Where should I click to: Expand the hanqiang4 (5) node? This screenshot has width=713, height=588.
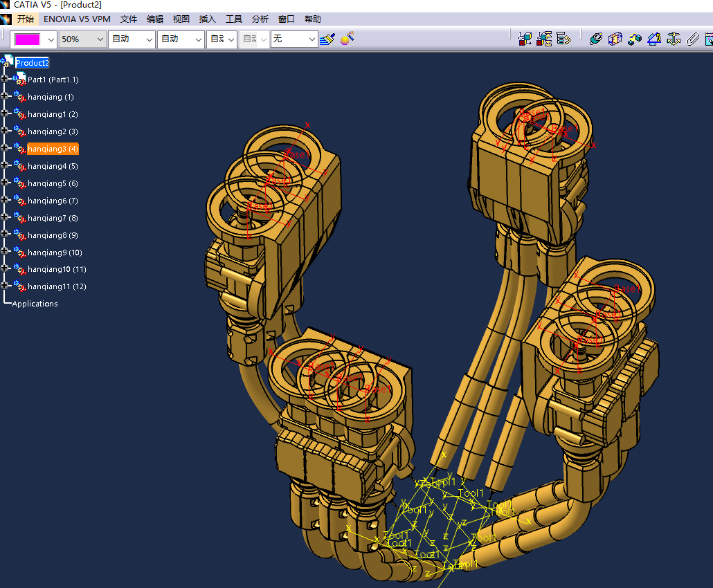coord(5,165)
